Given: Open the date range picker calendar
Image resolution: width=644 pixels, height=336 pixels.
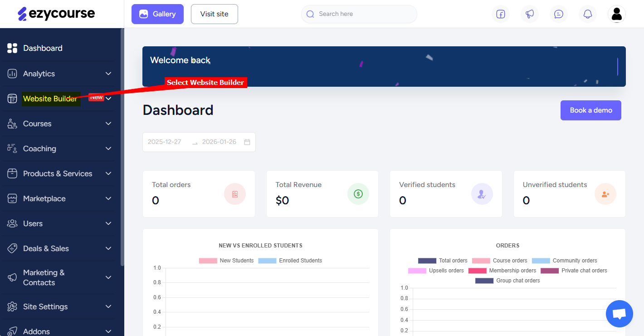Looking at the screenshot, I should 247,142.
